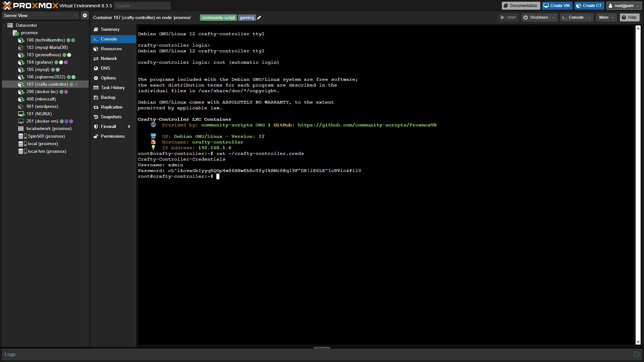This screenshot has width=644, height=362.
Task: Select container 105 (mysql)
Action: 38,70
